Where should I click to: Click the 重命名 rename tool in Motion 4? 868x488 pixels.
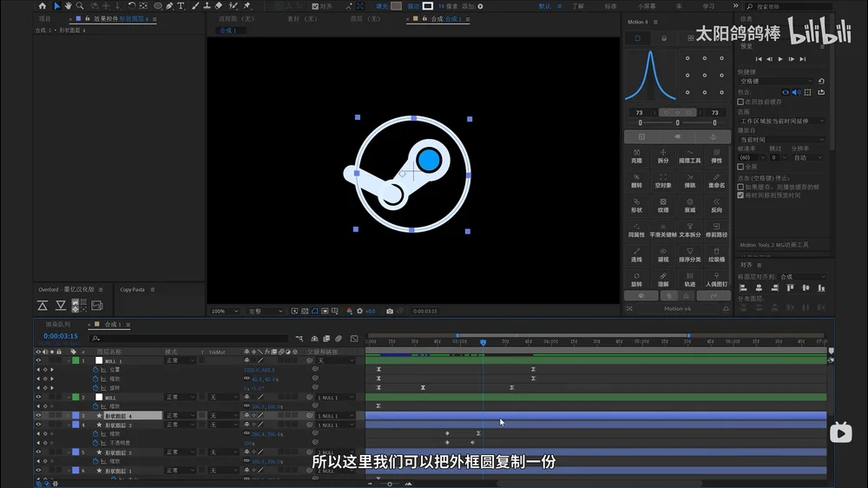[716, 181]
